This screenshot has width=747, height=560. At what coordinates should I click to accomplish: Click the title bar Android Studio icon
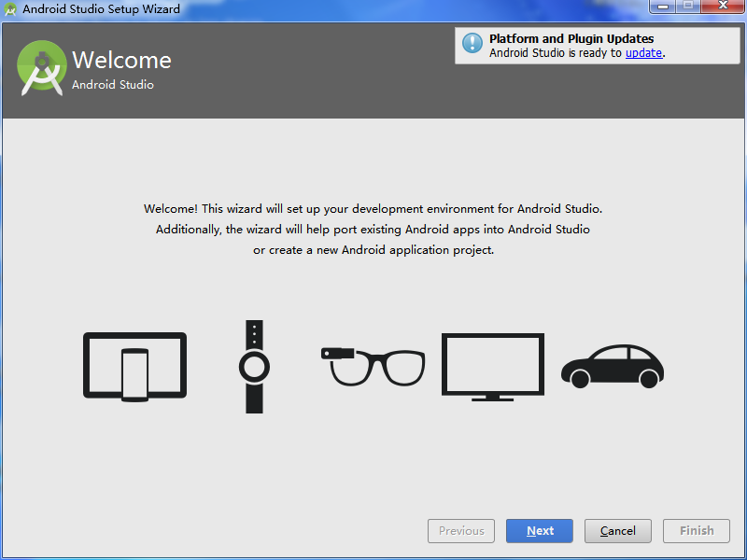click(10, 9)
